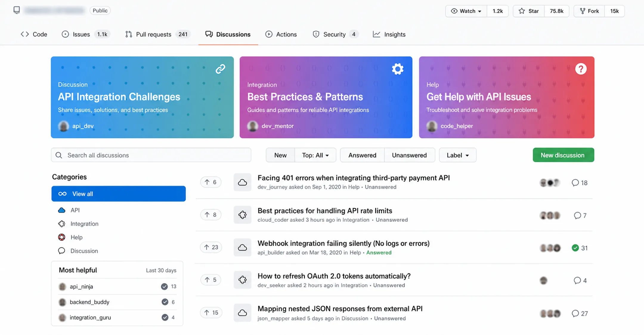Open the Insights tab

click(x=389, y=34)
